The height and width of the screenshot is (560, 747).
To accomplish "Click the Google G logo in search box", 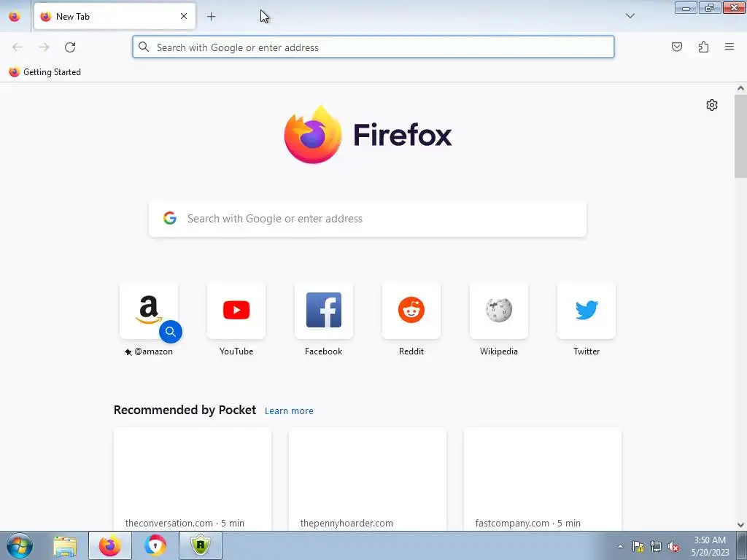I will click(169, 218).
